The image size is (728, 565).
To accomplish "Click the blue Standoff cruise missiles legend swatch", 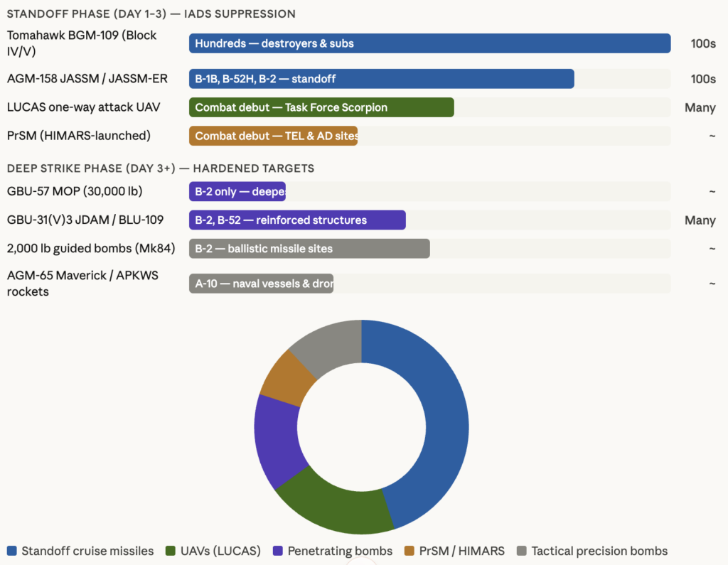I will click(x=12, y=551).
